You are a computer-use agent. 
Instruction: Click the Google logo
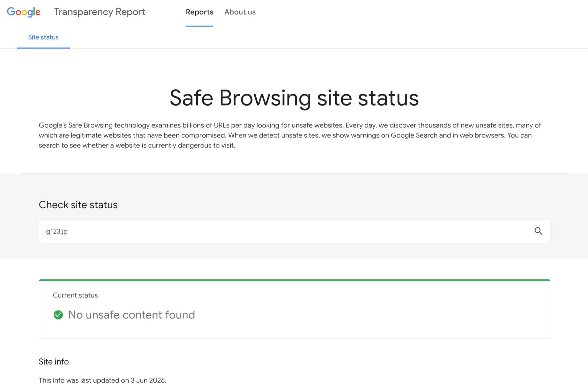click(x=24, y=12)
